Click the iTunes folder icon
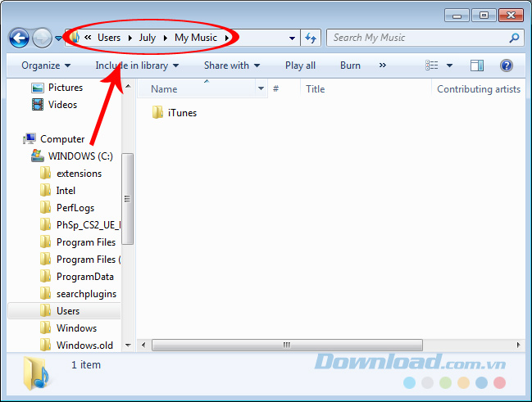Screen dimensions: 532x402 click(157, 112)
